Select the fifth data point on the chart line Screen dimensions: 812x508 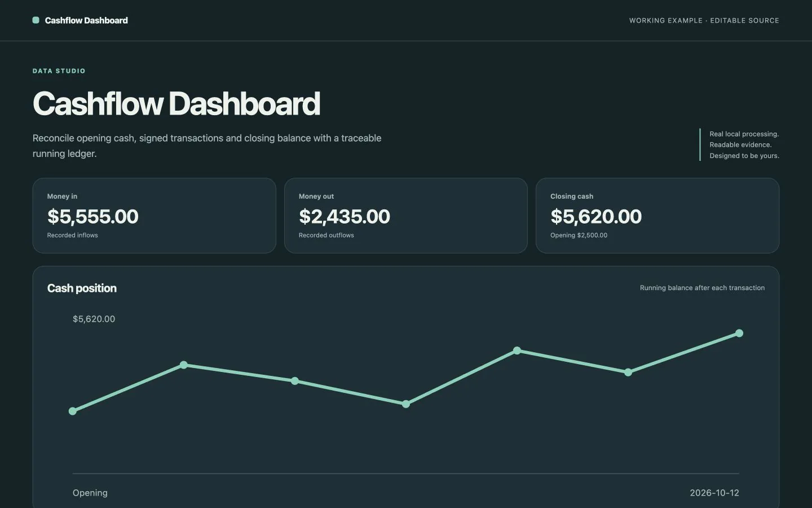[517, 351]
